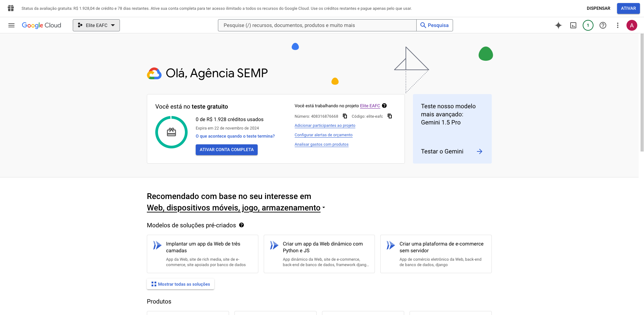
Task: Click icon of three-tier web app card
Action: click(157, 245)
